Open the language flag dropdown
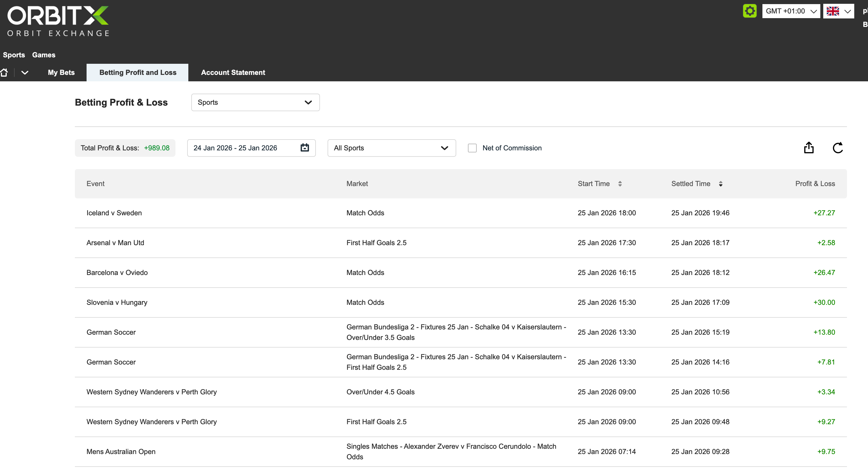 (x=838, y=11)
